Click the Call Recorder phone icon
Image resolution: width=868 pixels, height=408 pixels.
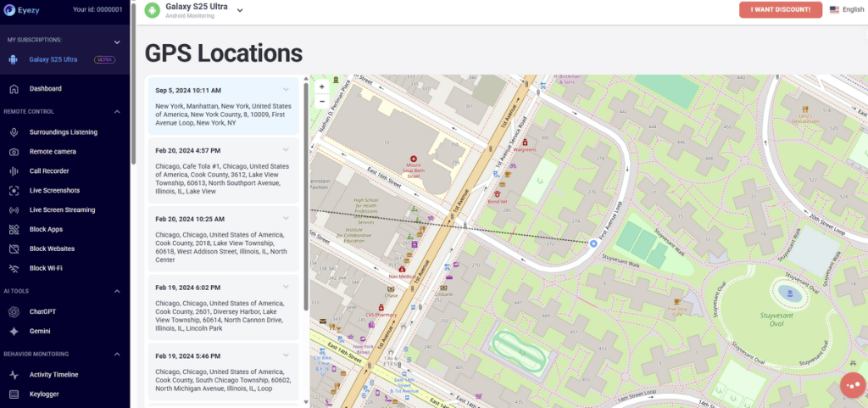(x=14, y=171)
